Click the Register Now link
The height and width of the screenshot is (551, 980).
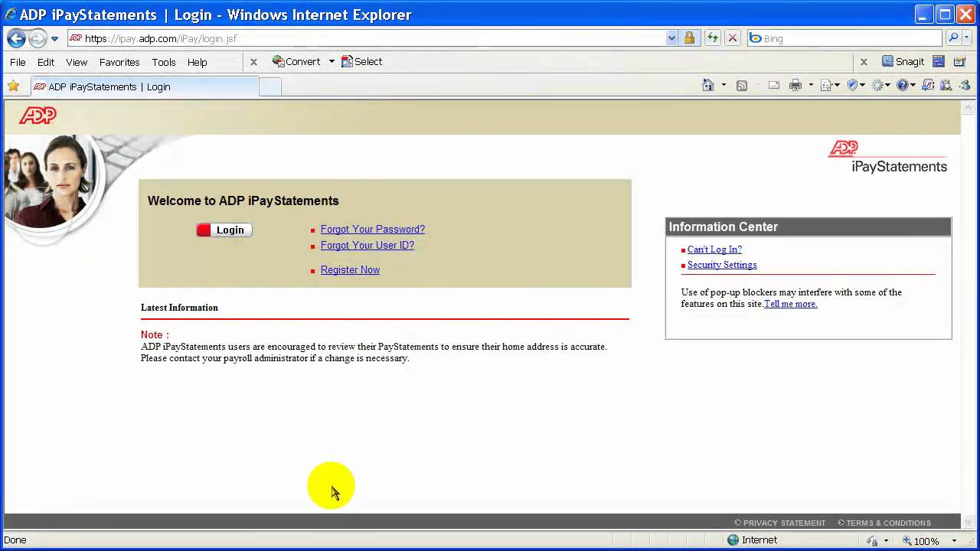[x=350, y=270]
